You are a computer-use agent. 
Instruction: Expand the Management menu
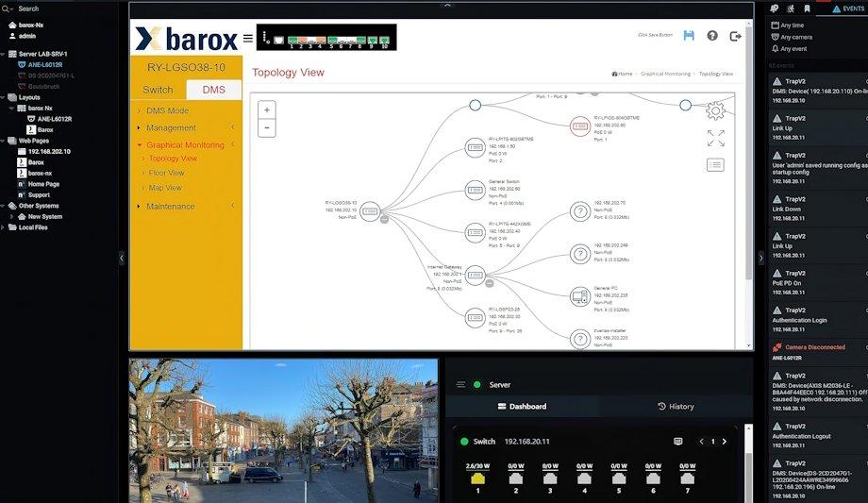coord(187,128)
